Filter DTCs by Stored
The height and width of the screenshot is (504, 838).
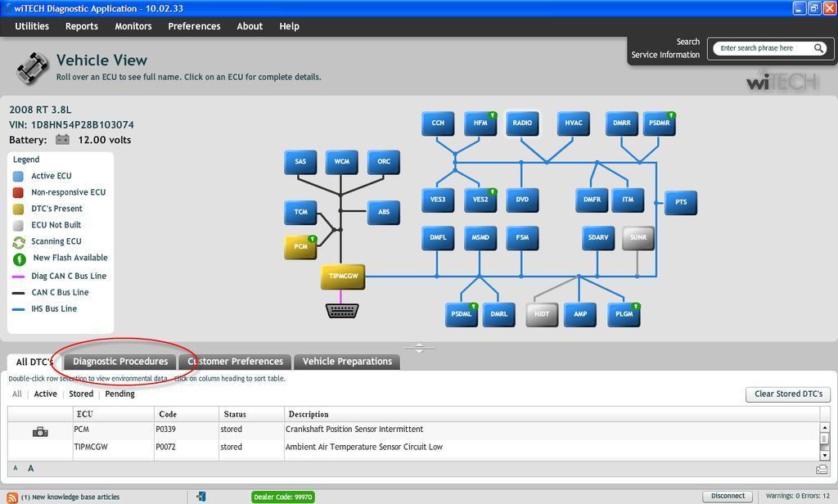[81, 394]
